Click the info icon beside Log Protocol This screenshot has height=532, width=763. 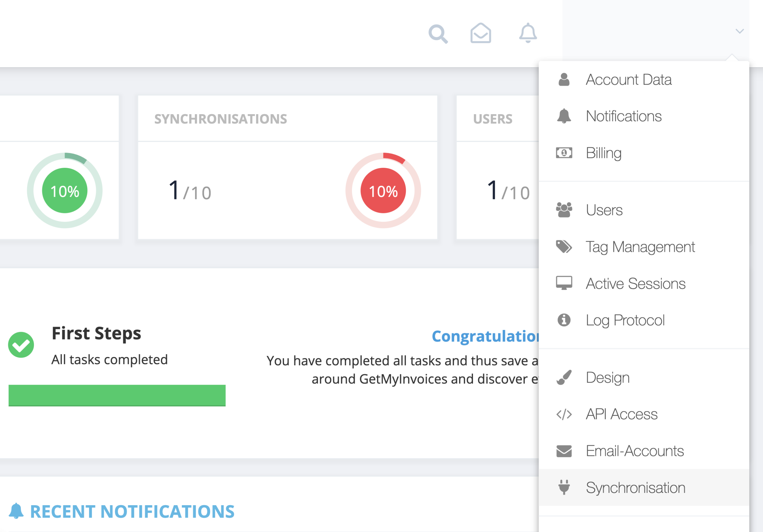pyautogui.click(x=564, y=320)
